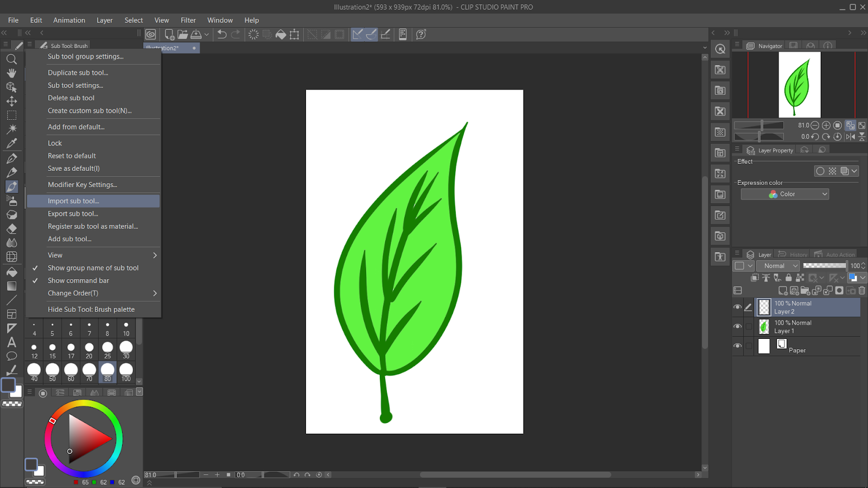The width and height of the screenshot is (868, 488).
Task: Choose Delete sub tool
Action: click(93, 98)
